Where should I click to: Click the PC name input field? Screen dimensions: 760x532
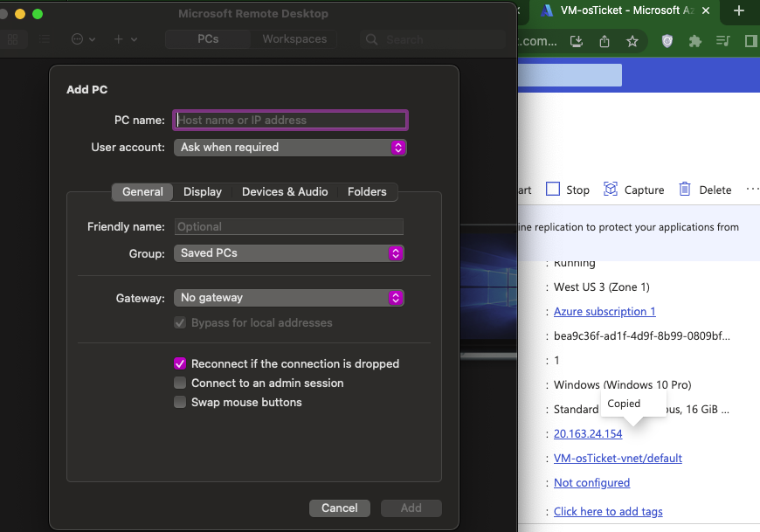tap(290, 121)
